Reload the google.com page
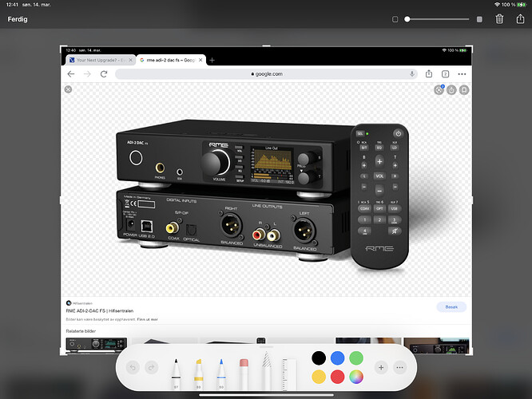The width and height of the screenshot is (532, 399). coord(104,74)
